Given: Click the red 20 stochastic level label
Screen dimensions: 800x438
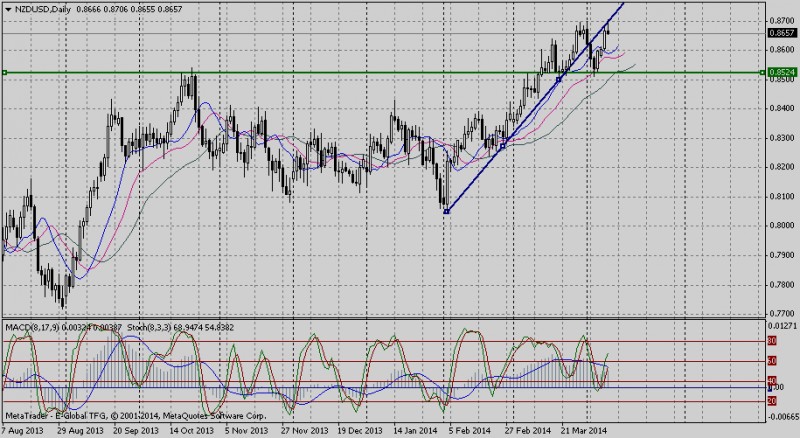Looking at the screenshot, I should (x=772, y=401).
